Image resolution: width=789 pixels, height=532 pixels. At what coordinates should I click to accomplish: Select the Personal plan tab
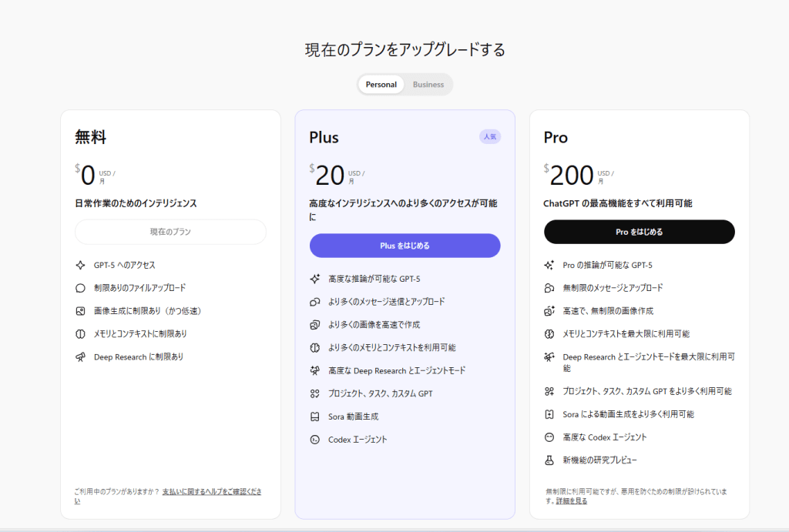pos(381,85)
